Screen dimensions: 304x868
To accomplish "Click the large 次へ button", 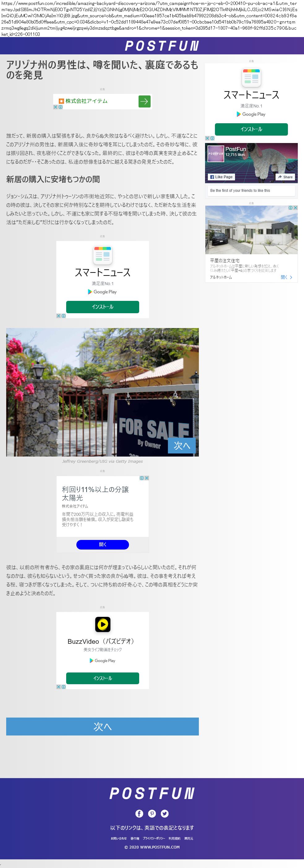I will (x=102, y=726).
